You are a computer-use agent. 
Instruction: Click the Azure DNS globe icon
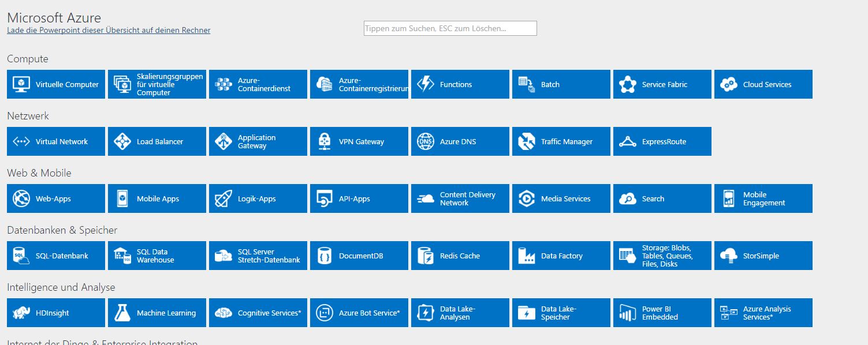click(426, 141)
